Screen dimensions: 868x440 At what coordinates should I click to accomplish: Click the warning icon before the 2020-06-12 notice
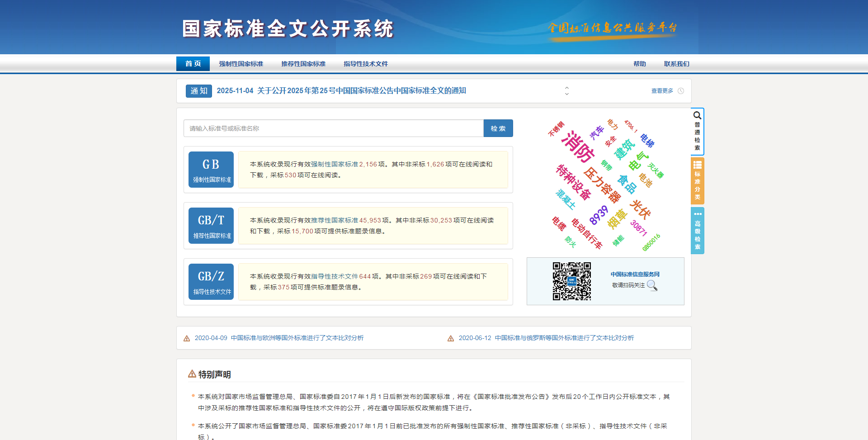[x=450, y=338]
